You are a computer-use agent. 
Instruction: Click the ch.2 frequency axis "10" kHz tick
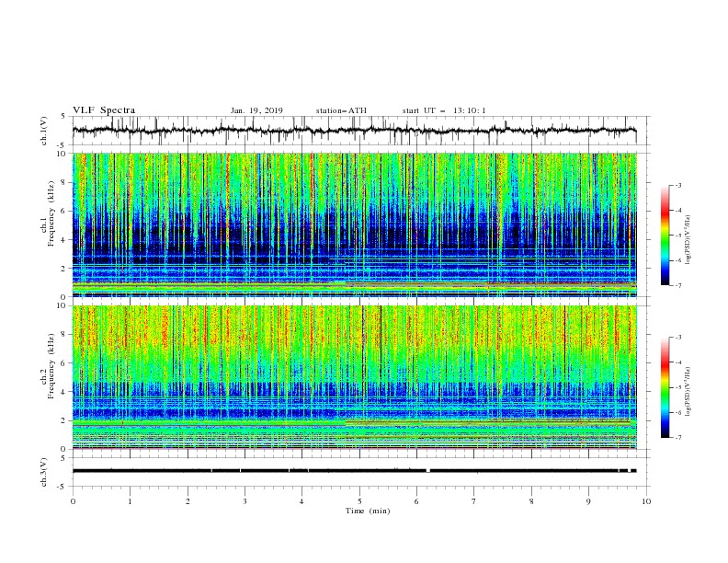click(x=63, y=305)
